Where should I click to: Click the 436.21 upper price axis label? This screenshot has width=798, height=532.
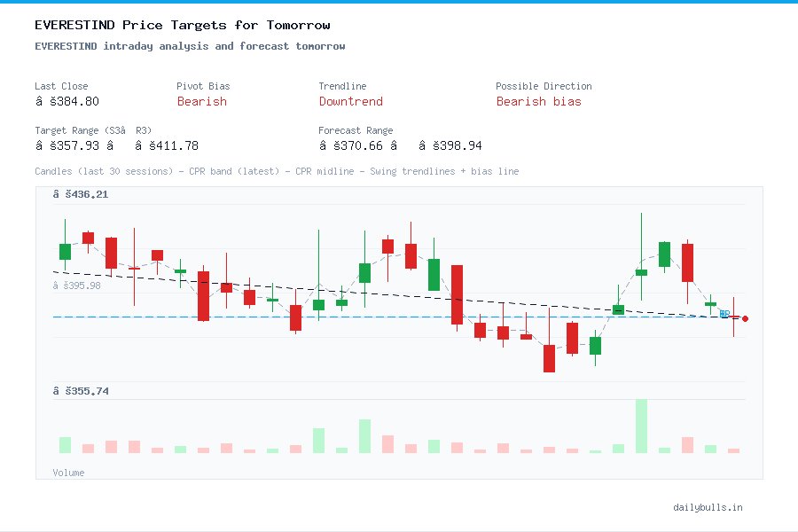click(81, 194)
